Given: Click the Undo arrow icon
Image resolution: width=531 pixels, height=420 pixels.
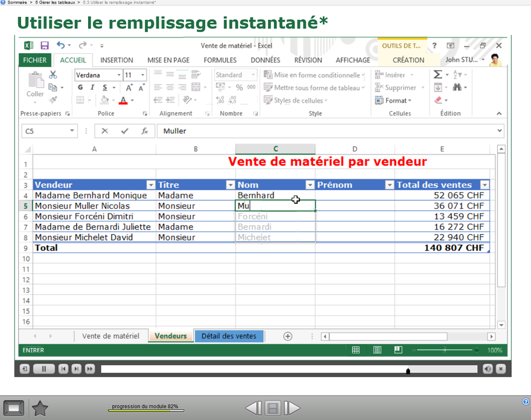Looking at the screenshot, I should point(60,46).
